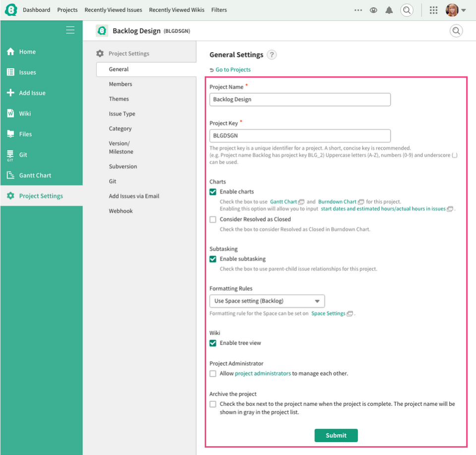Click the Issues list icon in sidebar
476x455 pixels.
click(x=10, y=72)
